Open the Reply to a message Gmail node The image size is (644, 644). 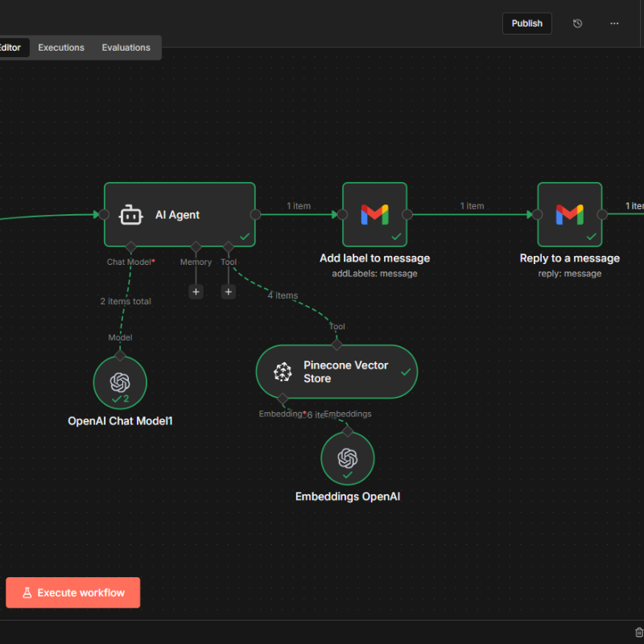tap(569, 214)
